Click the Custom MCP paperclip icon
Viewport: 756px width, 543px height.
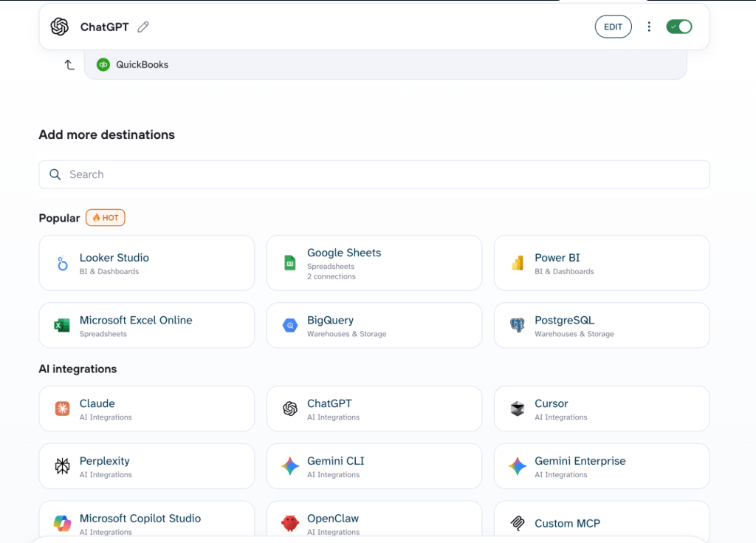(518, 523)
